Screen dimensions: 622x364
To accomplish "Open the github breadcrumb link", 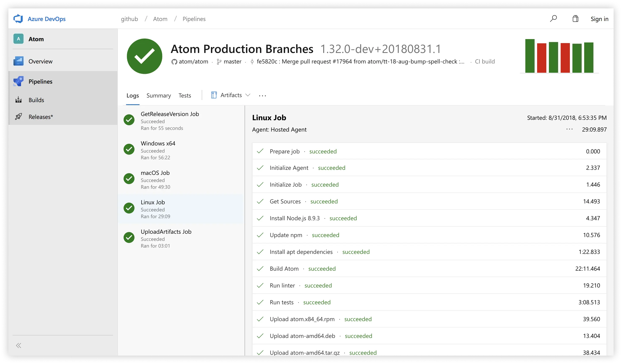I will (129, 19).
